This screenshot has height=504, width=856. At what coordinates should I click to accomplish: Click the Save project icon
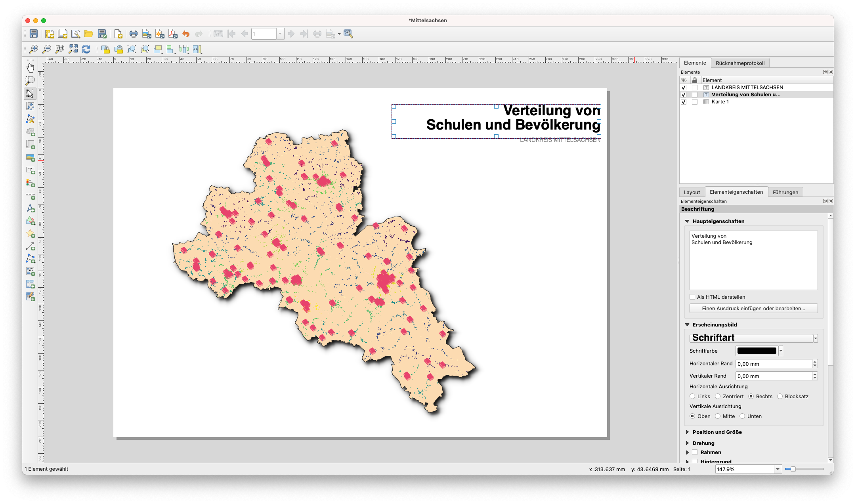pos(34,34)
